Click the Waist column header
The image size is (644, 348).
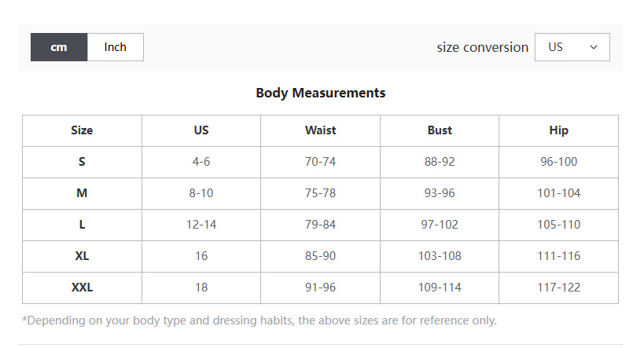(x=320, y=130)
